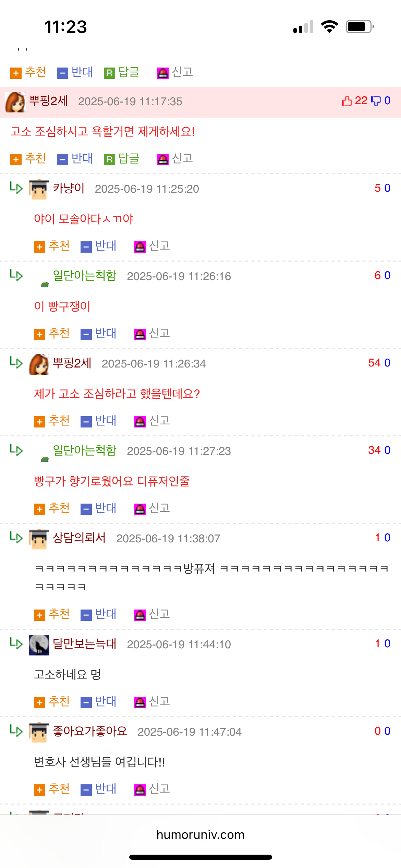The image size is (401, 868).
Task: Click 추천 plus icon under 상담의뢰서's reply
Action: 39,615
